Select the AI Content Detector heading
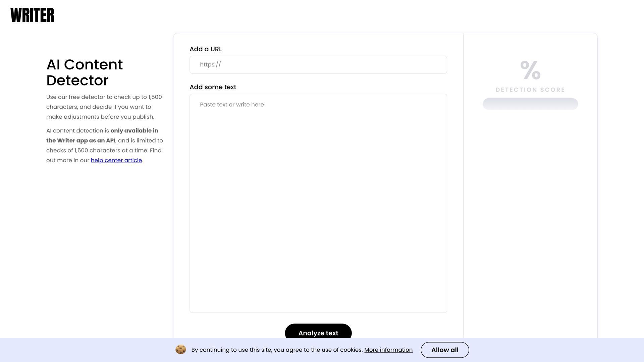Screen dimensions: 644x362 [85, 72]
